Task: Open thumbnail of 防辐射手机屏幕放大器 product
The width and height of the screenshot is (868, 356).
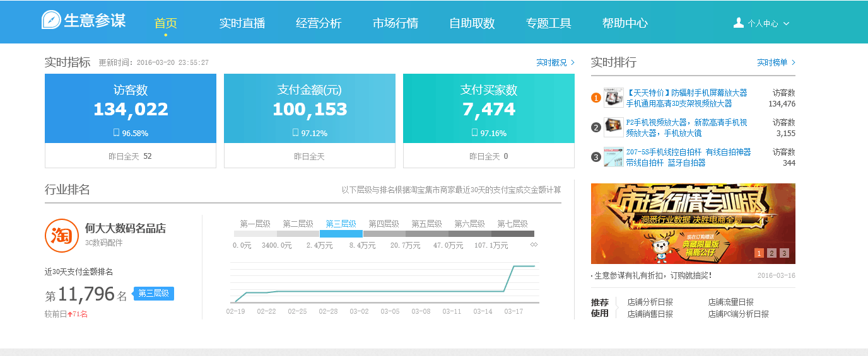Action: pyautogui.click(x=613, y=98)
